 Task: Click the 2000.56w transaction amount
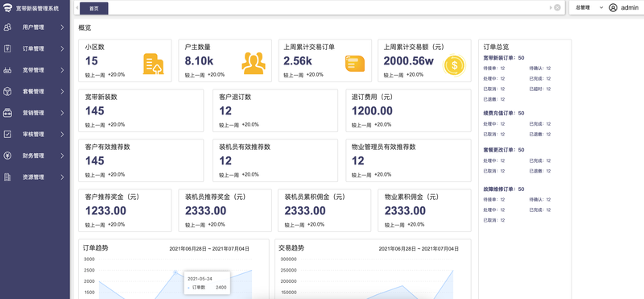(x=409, y=61)
